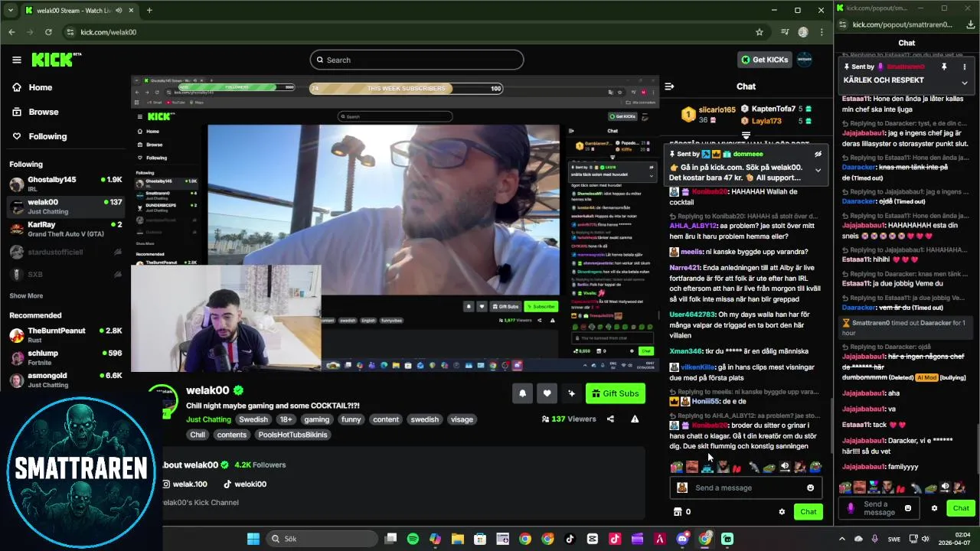Show hidden system tray icons
980x551 pixels.
point(841,539)
